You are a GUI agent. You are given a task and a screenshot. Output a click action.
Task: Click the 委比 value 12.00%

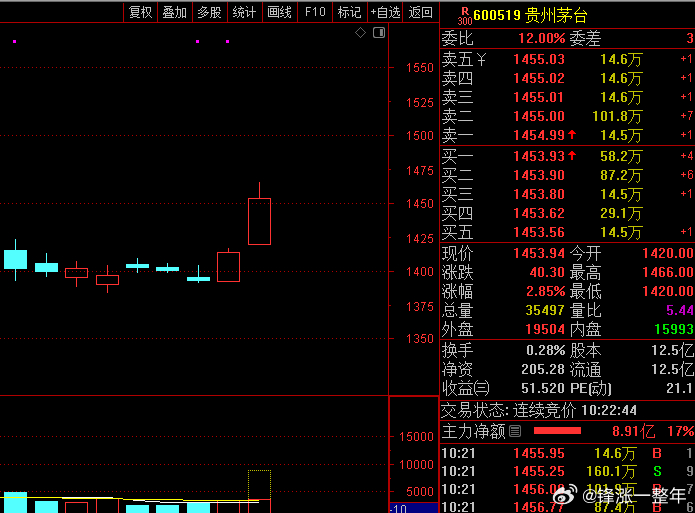click(542, 38)
